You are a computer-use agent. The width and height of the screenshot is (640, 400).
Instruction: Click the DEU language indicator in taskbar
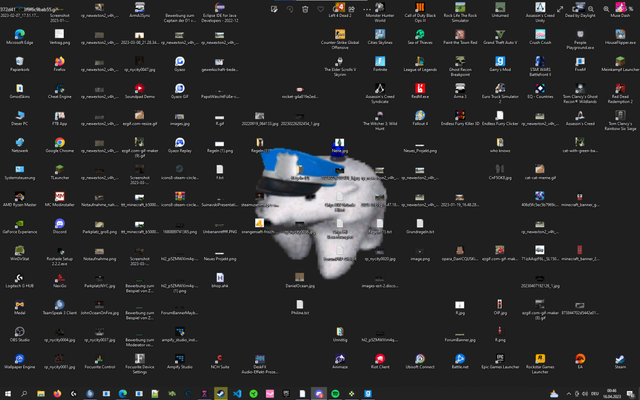point(595,393)
